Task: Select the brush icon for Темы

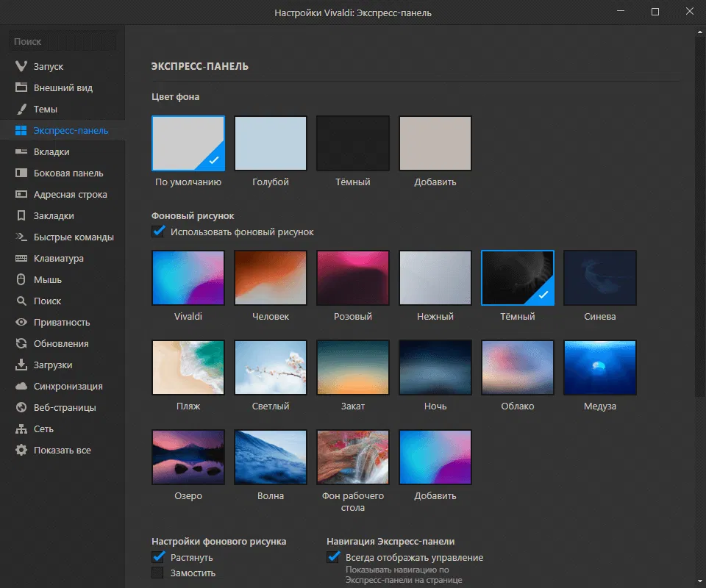Action: click(x=21, y=110)
